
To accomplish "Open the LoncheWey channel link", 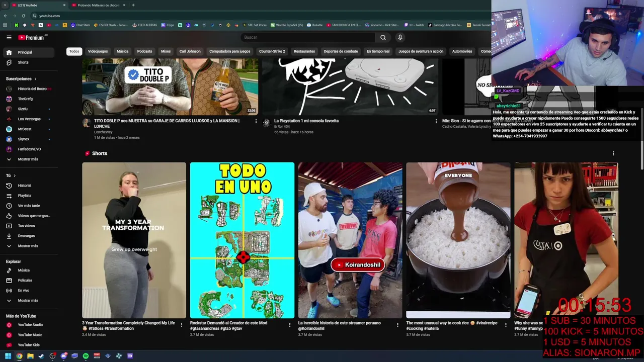I will (x=103, y=132).
